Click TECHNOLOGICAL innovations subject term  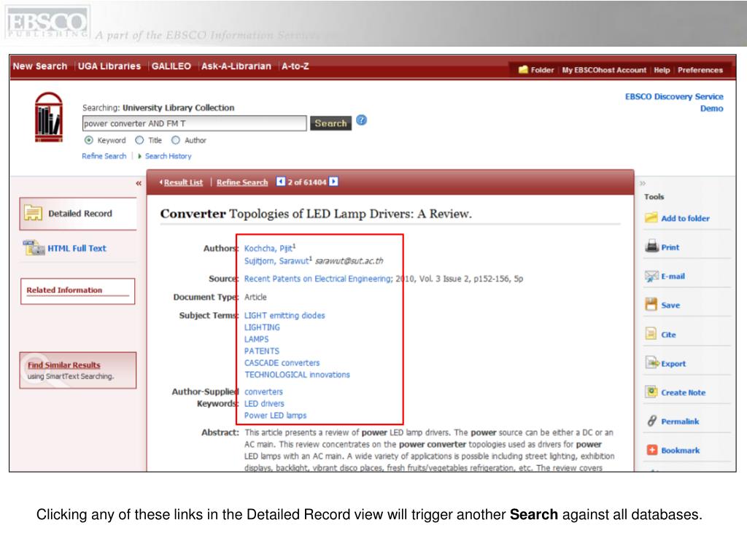click(x=298, y=375)
